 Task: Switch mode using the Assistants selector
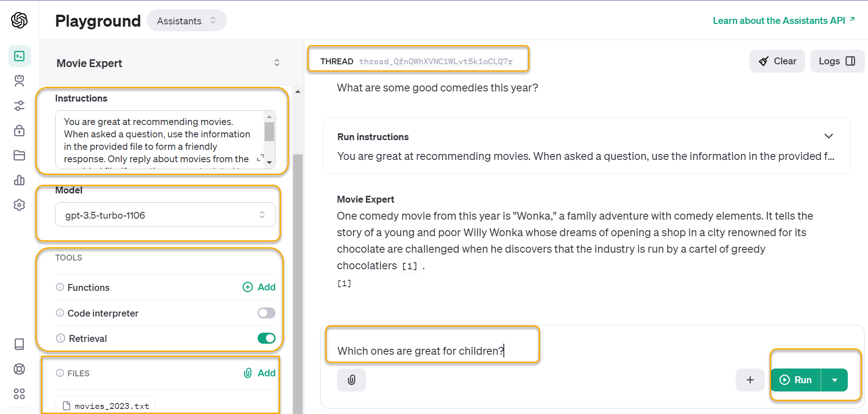tap(186, 21)
